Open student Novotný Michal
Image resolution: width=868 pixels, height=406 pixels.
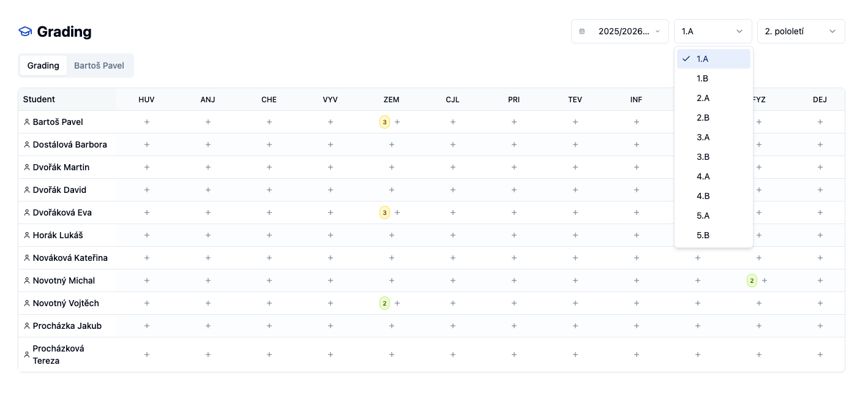64,280
